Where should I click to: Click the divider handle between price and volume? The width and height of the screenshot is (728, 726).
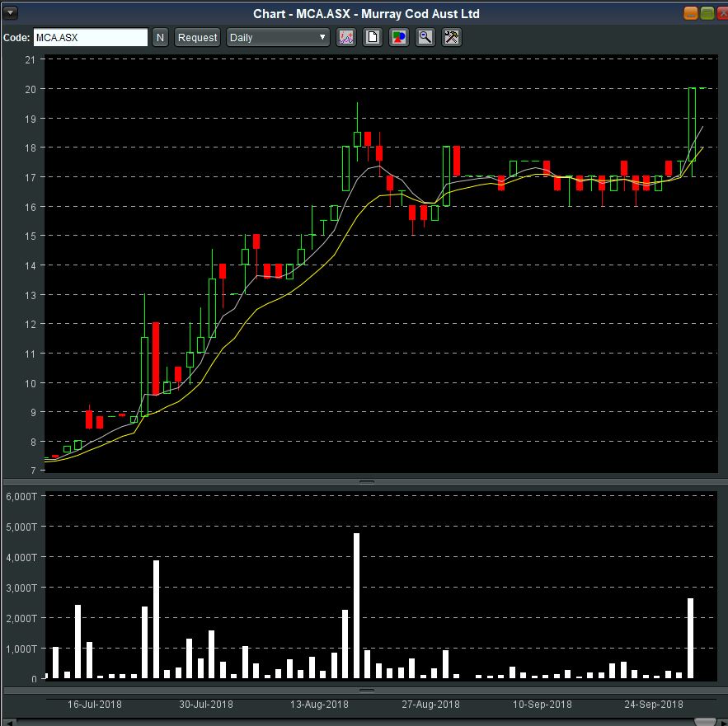click(x=367, y=482)
